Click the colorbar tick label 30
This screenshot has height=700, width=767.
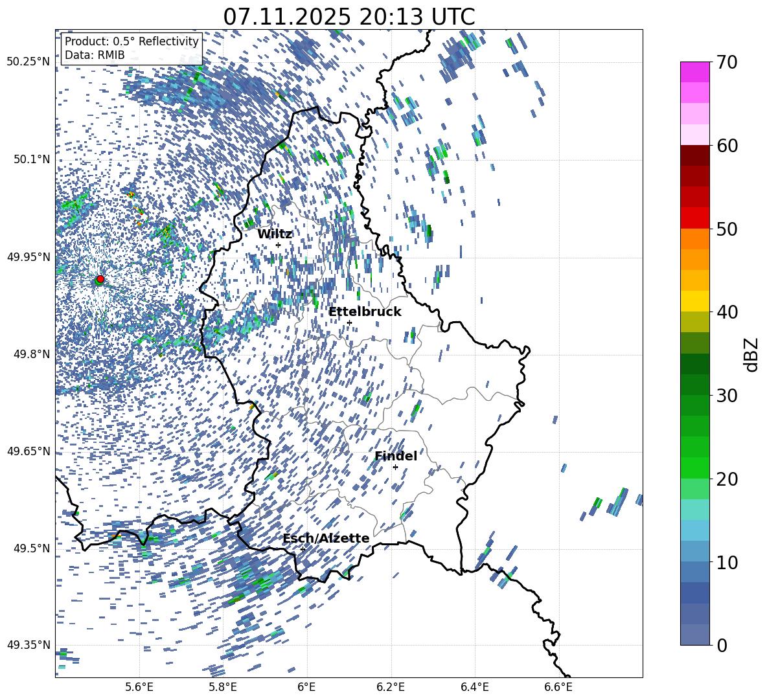click(727, 396)
